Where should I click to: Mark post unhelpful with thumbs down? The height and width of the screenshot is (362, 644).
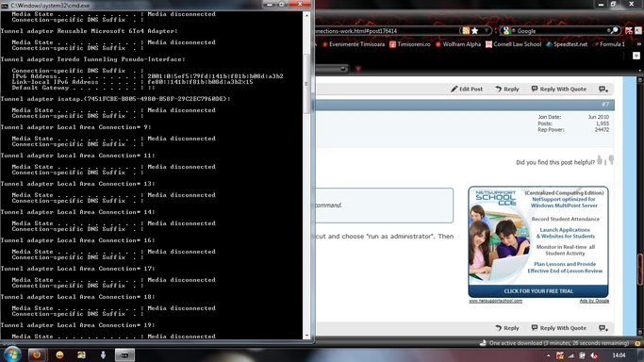click(611, 159)
